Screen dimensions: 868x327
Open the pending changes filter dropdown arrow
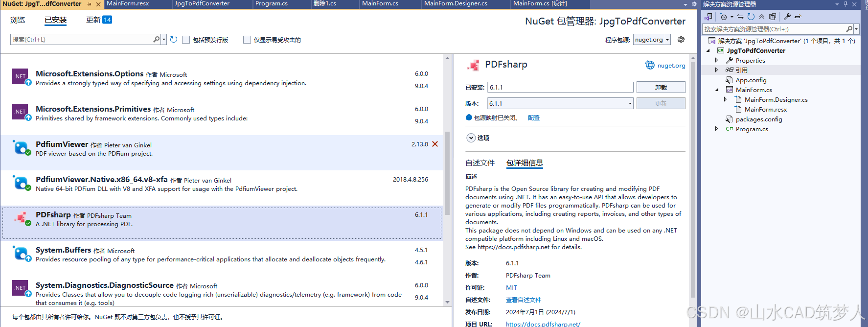point(732,17)
